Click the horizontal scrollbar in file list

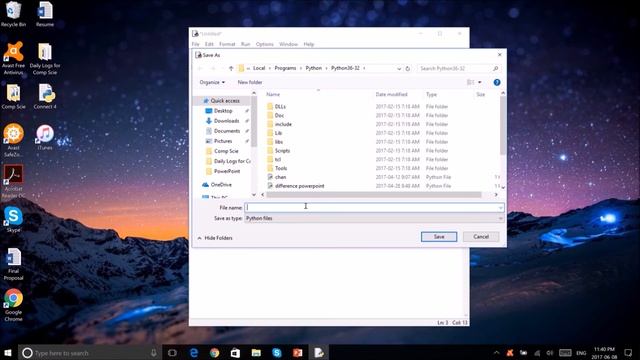tap(373, 195)
